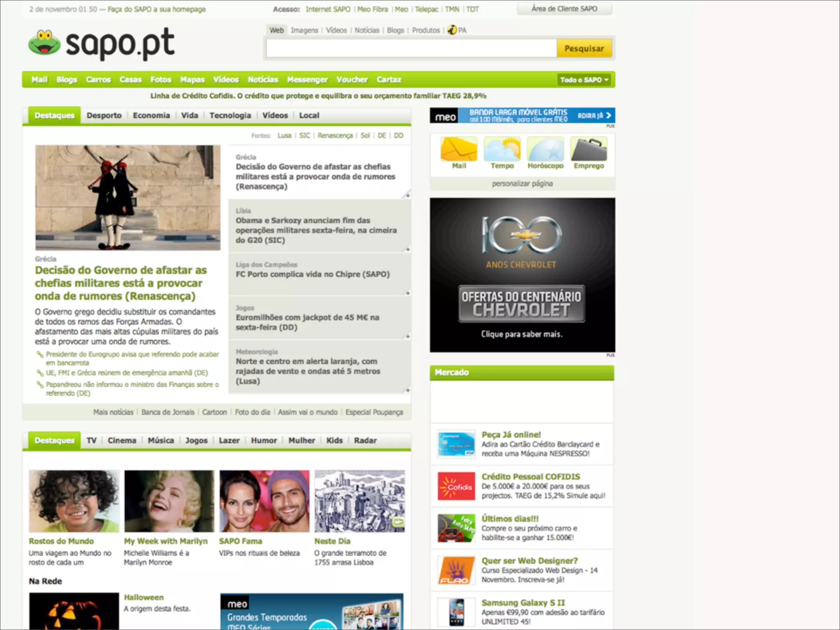Click the Área de Cliente SAPO button
Viewport: 840px width, 630px height.
(x=564, y=9)
